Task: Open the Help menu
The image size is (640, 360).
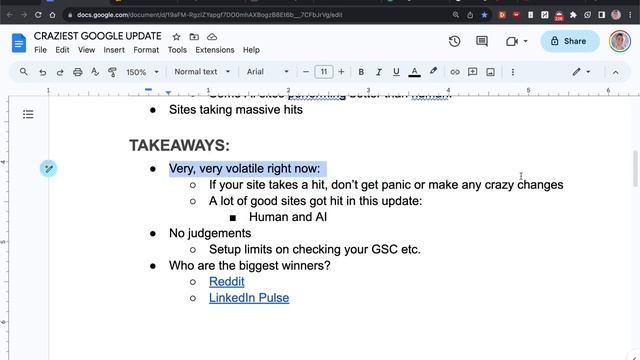Action: click(x=251, y=50)
